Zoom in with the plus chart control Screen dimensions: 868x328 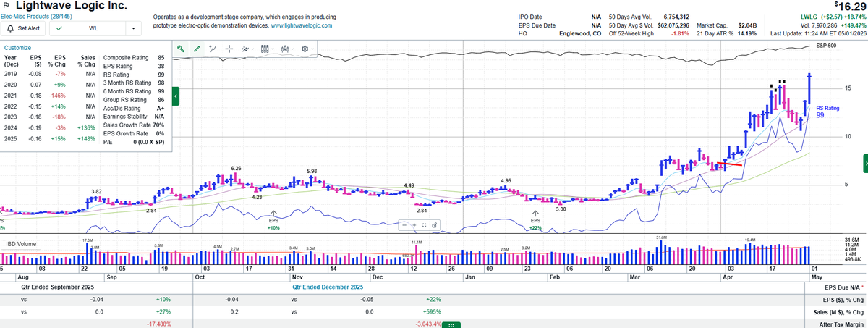[x=414, y=225]
